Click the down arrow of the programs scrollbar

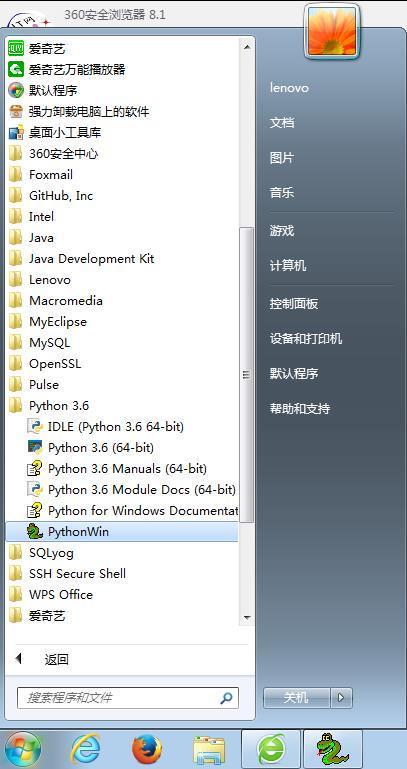[247, 617]
